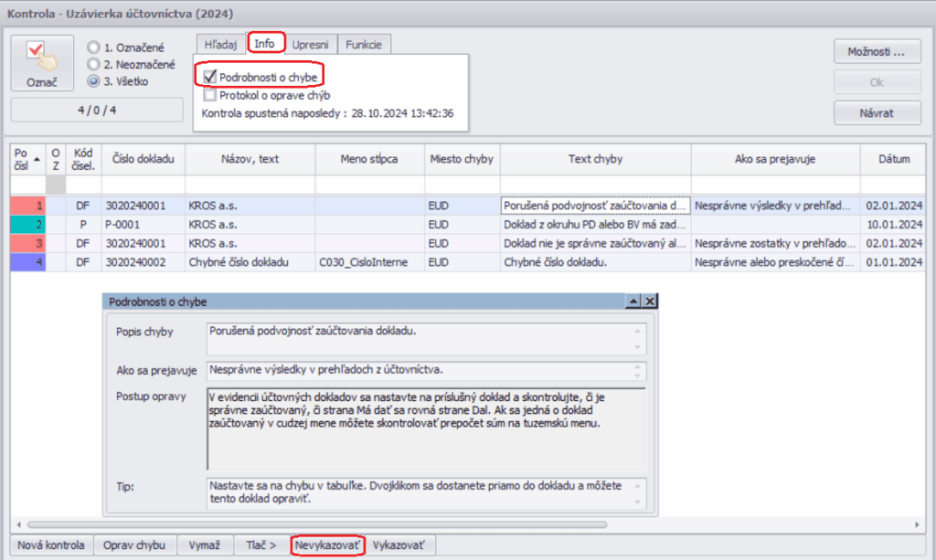Open the Funkcie tab
Viewport: 936px width, 560px height.
click(364, 44)
